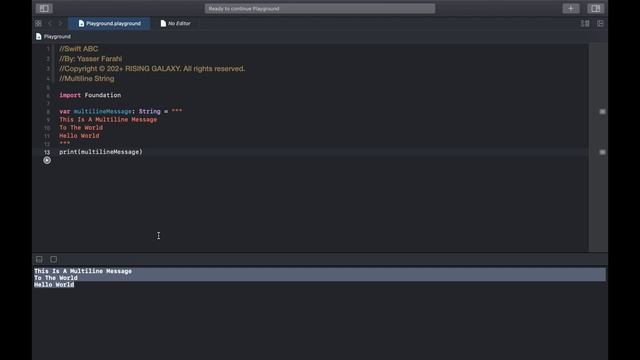Click 'To The World' in the editor
The height and width of the screenshot is (360, 640).
click(81, 127)
